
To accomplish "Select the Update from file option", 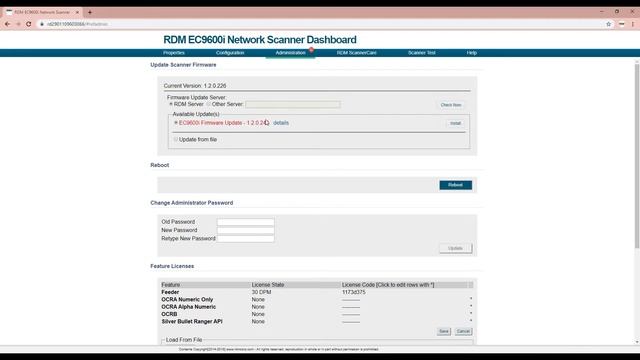I will pyautogui.click(x=176, y=139).
